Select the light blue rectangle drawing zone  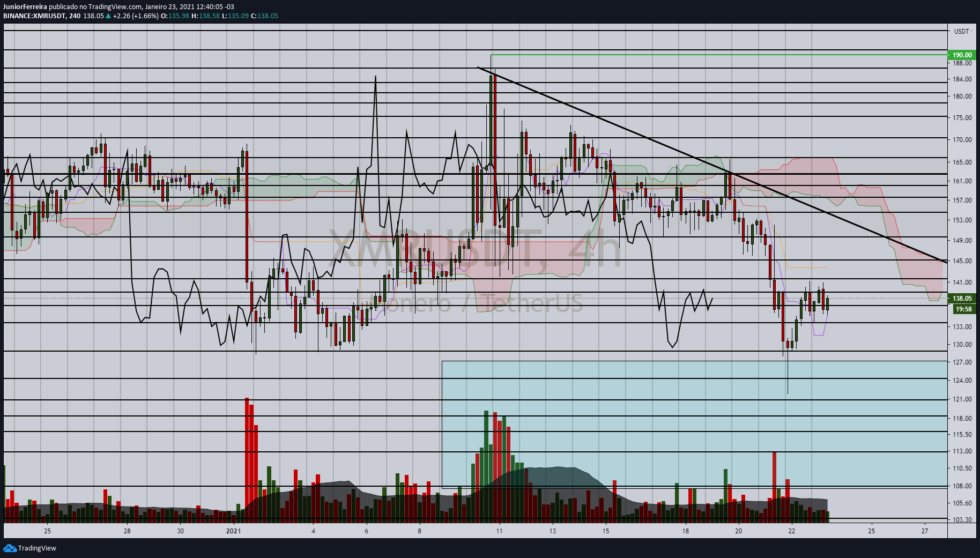coord(695,424)
